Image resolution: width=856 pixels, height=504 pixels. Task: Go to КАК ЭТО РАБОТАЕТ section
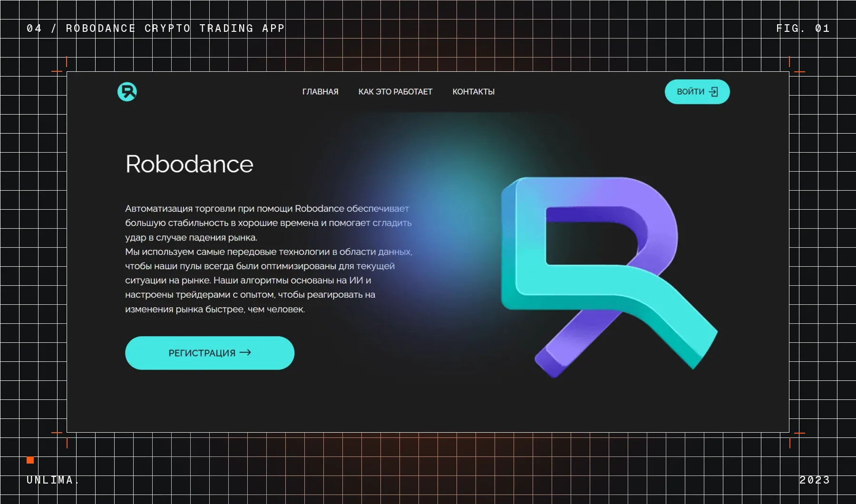pos(395,92)
